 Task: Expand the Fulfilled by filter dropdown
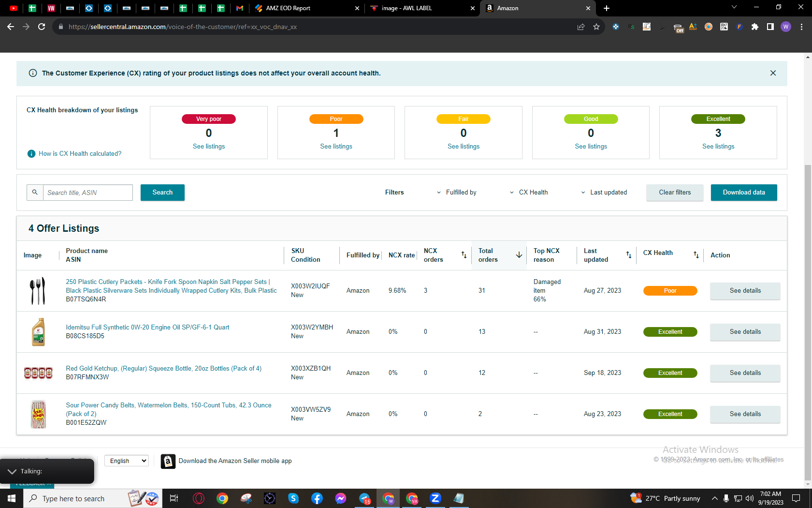[456, 193]
